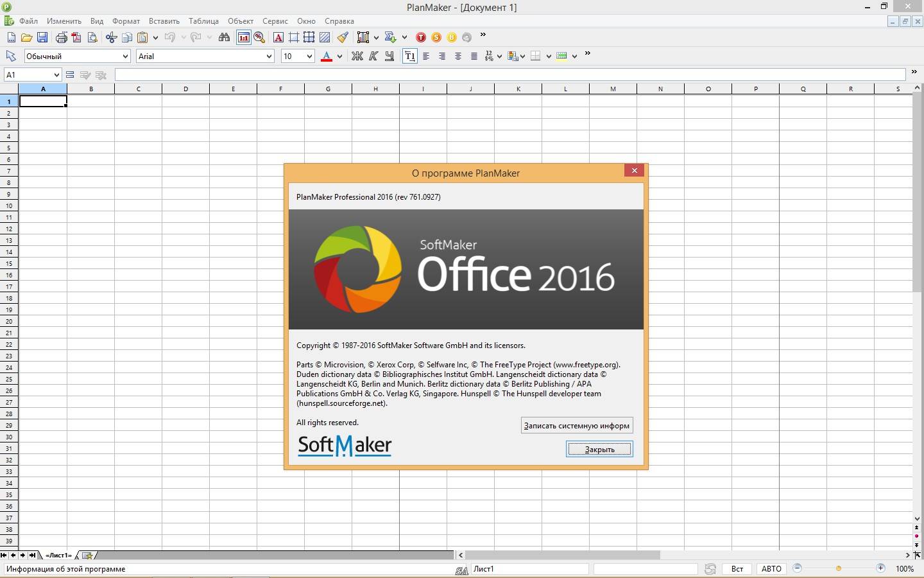Viewport: 924px width, 578px height.
Task: Copy selection with the copy icon
Action: coord(127,37)
